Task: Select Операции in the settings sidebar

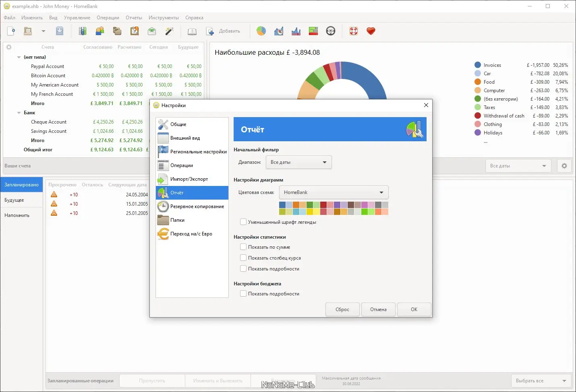Action: [192, 165]
